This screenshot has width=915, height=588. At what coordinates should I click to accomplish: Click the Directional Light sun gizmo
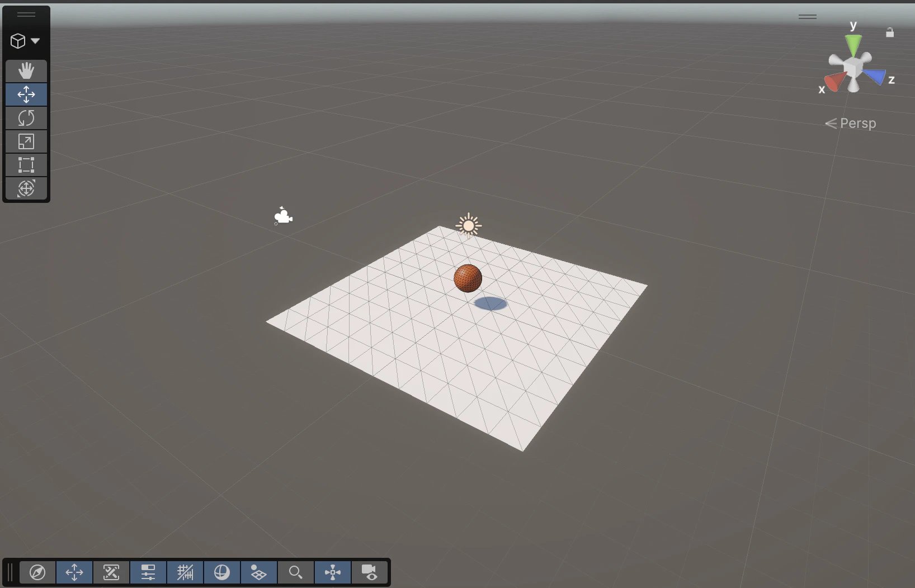[x=469, y=225]
